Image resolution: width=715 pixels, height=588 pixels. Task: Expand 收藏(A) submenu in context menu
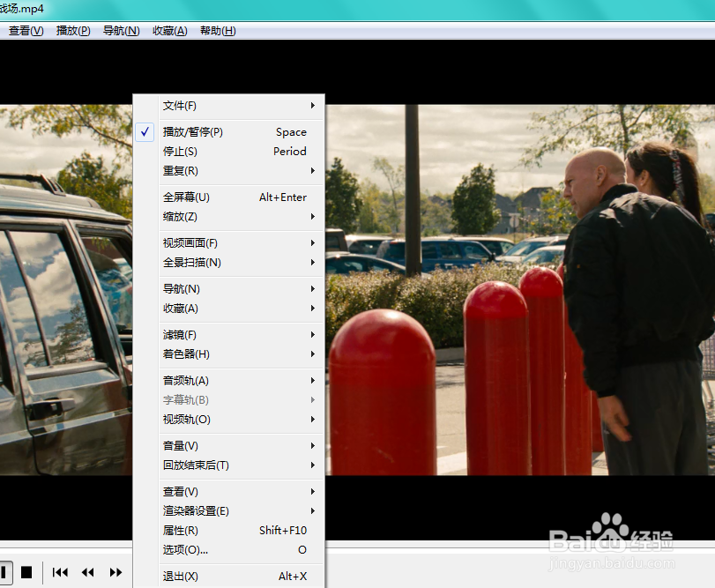point(229,309)
